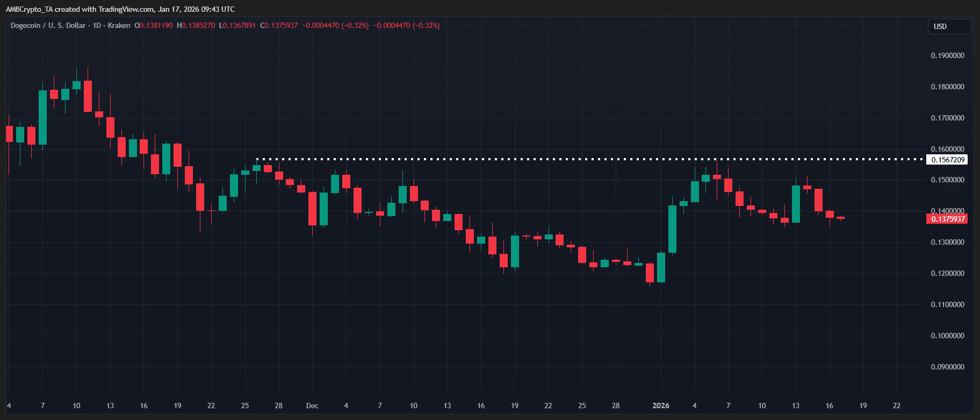Click the 0.1700000 price axis label
Viewport: 980px width, 420px height.
(948, 118)
